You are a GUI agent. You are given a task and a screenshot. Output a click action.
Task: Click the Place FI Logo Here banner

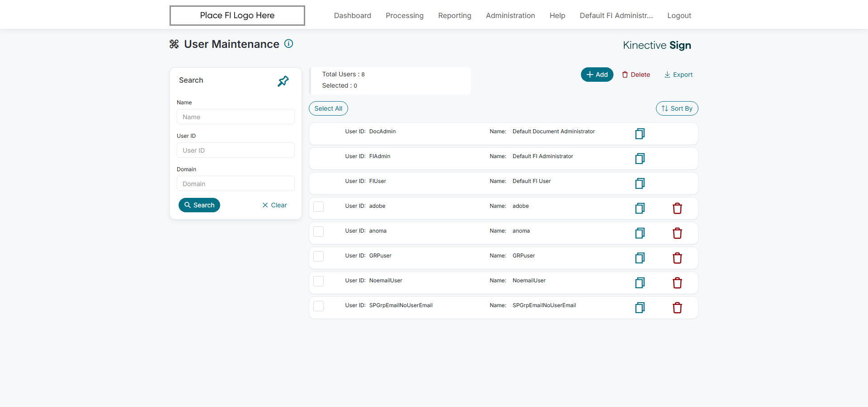pos(237,15)
